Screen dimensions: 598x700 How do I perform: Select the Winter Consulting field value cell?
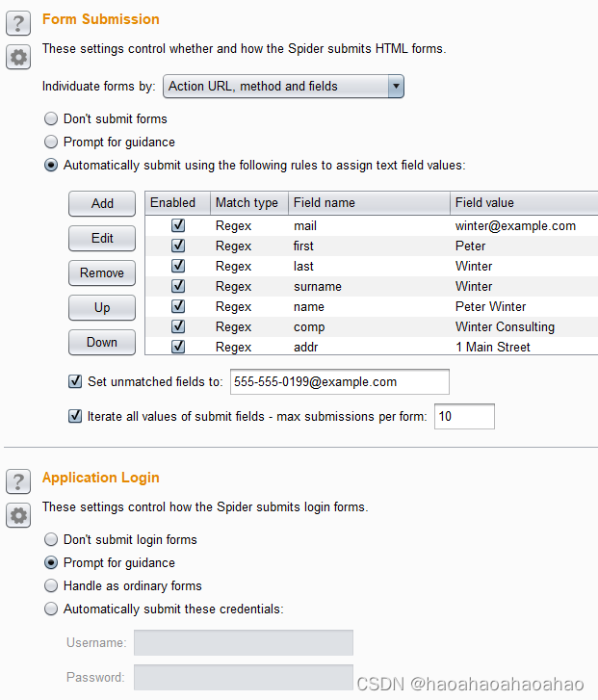(x=524, y=326)
